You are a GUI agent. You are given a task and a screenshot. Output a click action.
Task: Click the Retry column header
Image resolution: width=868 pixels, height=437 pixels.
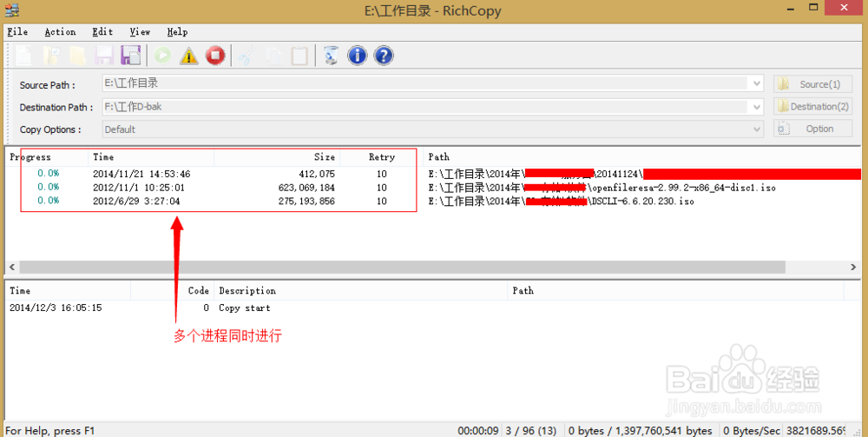click(x=381, y=157)
